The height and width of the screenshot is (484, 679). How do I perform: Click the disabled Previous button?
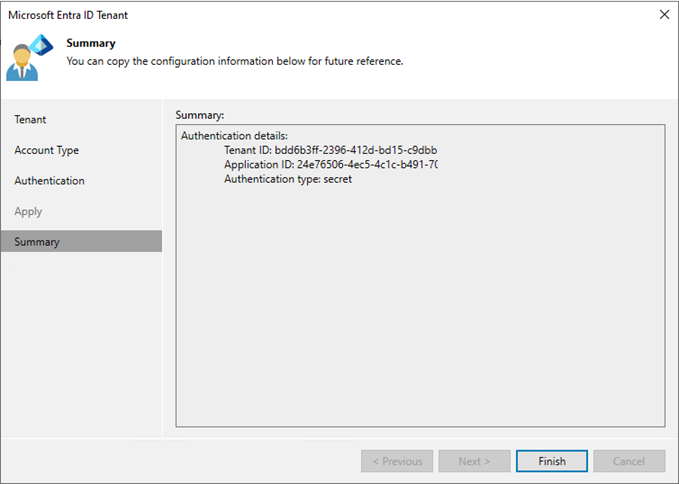397,461
